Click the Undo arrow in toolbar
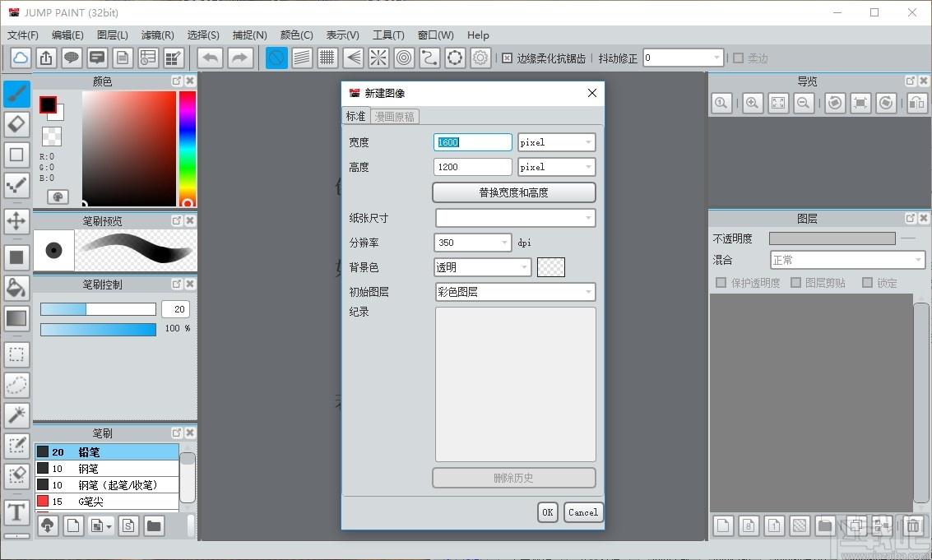This screenshot has width=932, height=560. click(x=210, y=58)
